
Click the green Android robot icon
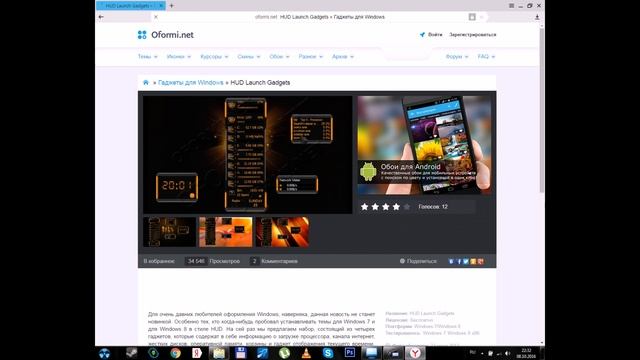pyautogui.click(x=368, y=171)
